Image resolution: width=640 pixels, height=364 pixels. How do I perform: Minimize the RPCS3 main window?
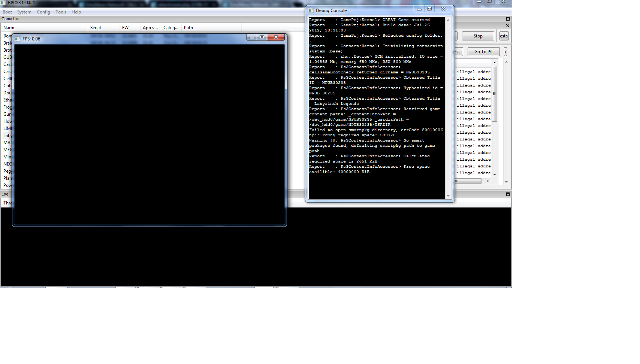(479, 1)
